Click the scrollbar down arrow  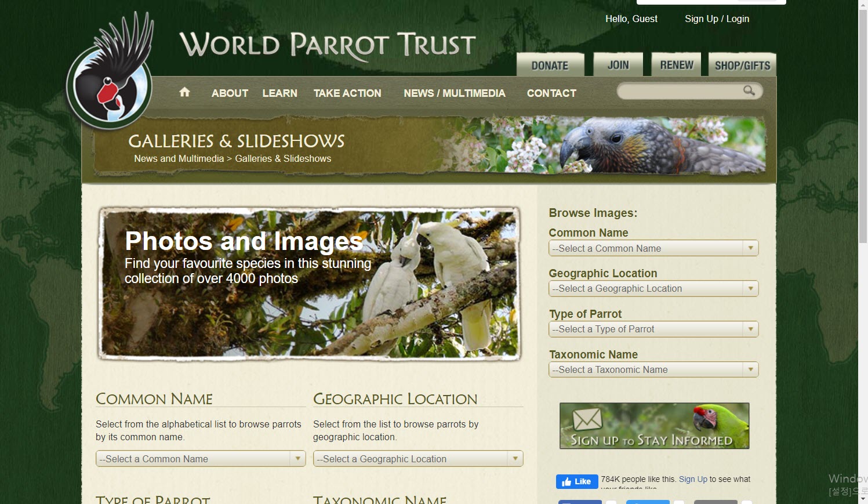pos(863,499)
